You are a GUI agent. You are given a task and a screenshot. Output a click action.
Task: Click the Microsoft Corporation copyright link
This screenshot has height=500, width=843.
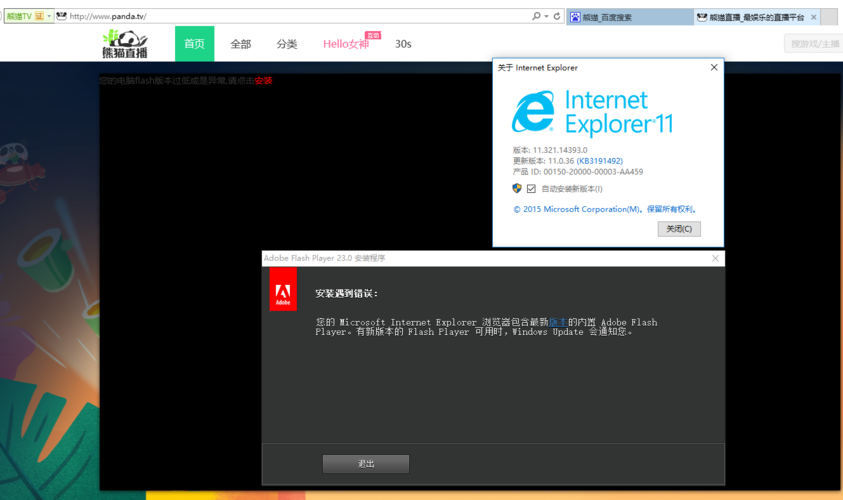605,209
